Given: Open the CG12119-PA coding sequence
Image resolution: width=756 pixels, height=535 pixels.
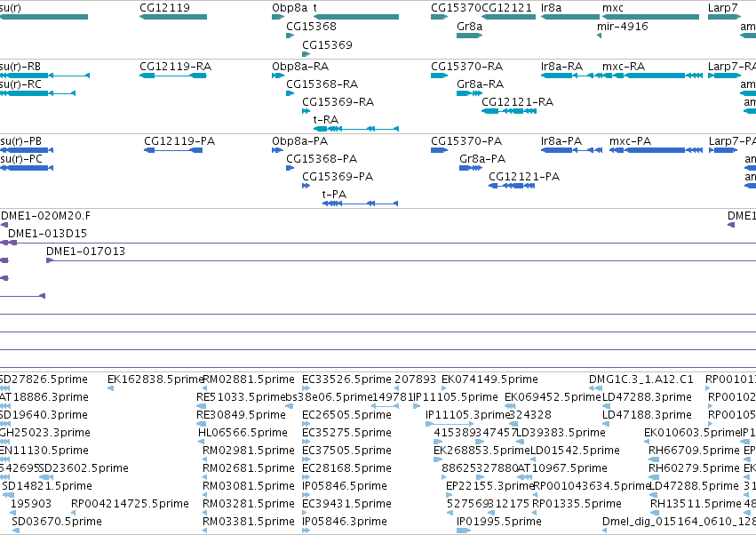Looking at the screenshot, I should [x=173, y=150].
